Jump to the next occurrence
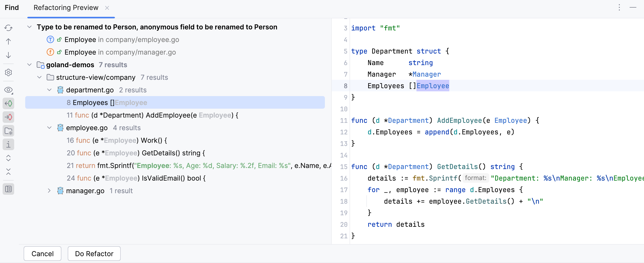 (8, 55)
